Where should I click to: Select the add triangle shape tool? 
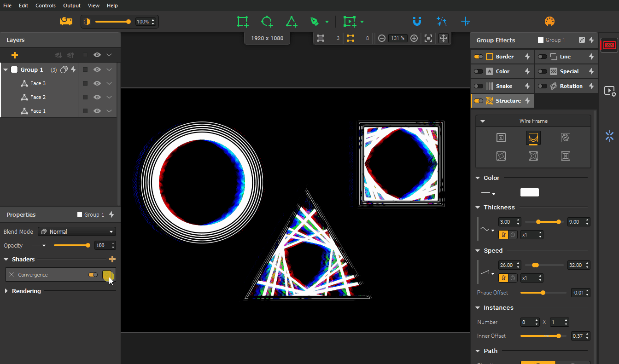click(x=291, y=22)
